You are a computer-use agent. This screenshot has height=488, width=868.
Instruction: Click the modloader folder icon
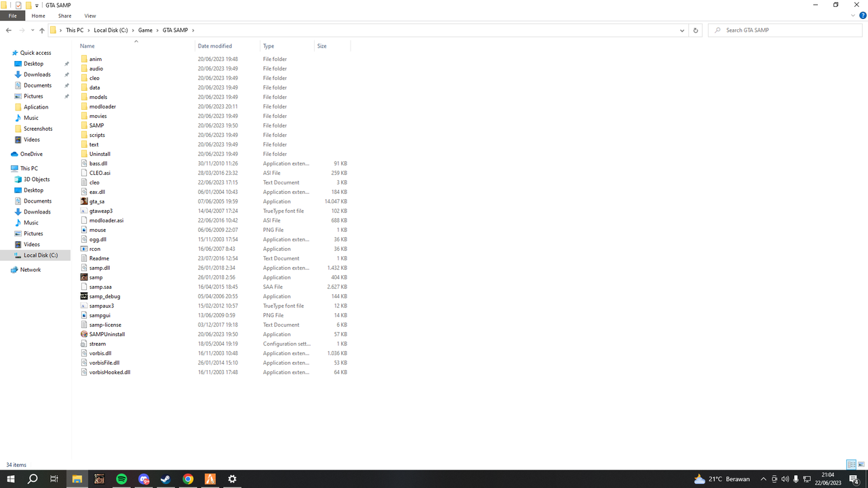click(x=84, y=106)
